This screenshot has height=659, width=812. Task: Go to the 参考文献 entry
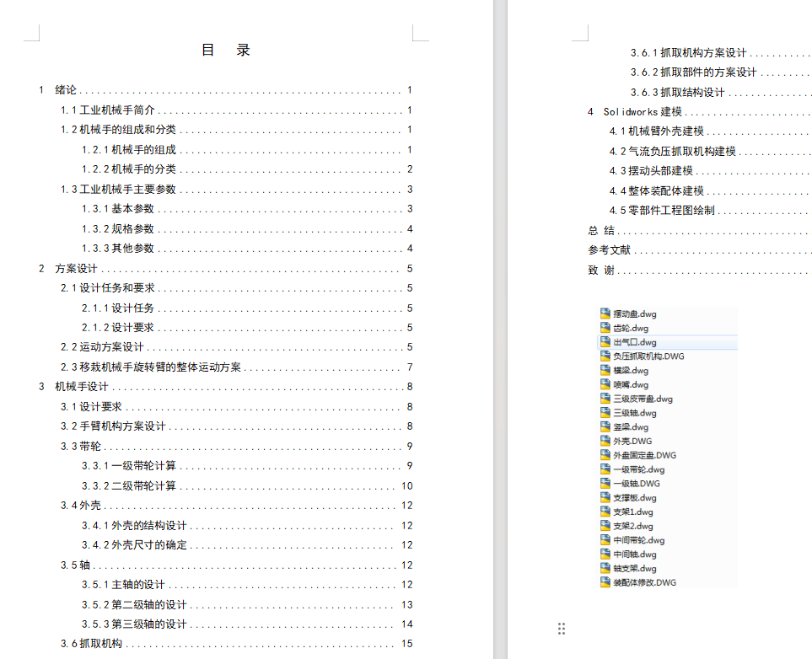tap(699, 250)
